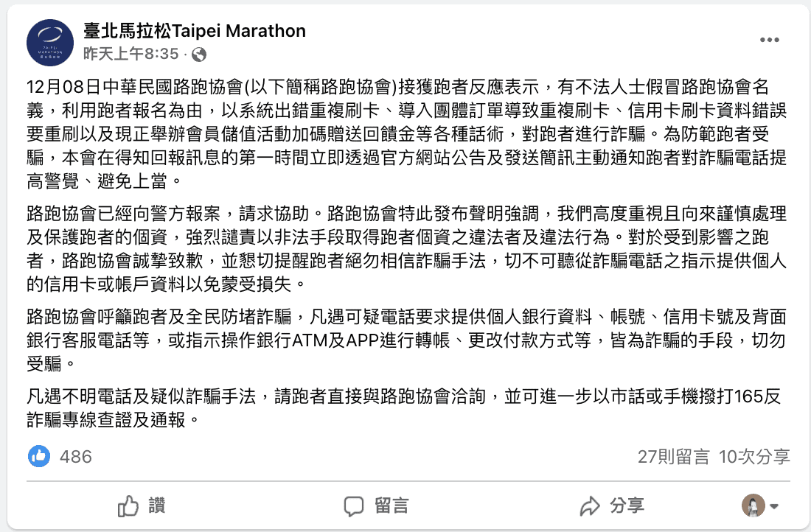View the 10次分享 shares list
This screenshot has height=532, width=811.
click(x=754, y=457)
